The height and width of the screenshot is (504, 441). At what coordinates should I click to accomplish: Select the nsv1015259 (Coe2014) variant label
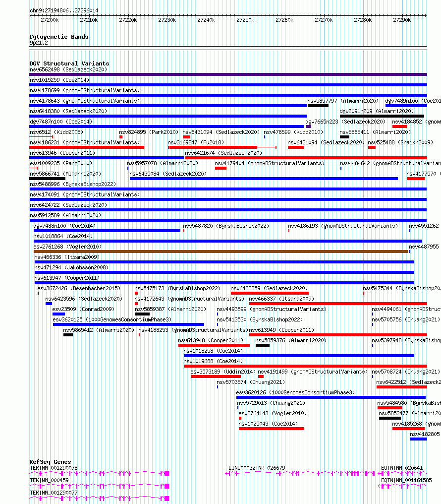[x=59, y=80]
